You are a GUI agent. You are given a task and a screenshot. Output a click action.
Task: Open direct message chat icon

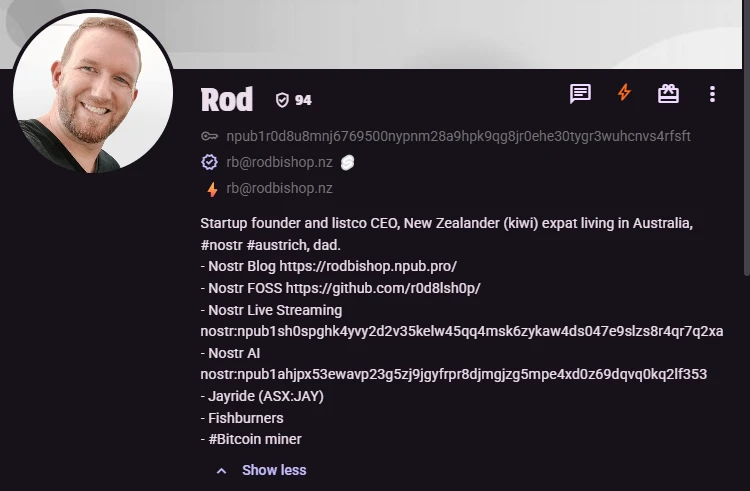580,94
